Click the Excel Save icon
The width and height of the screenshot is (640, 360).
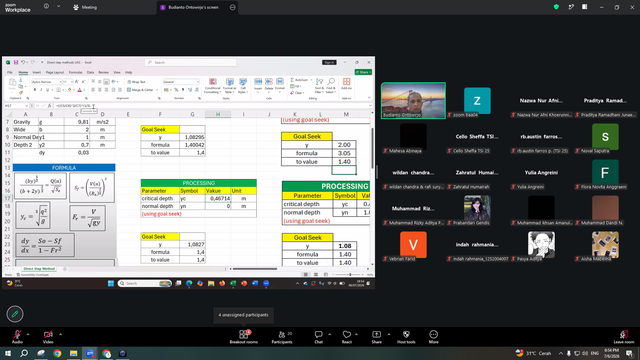[16, 62]
